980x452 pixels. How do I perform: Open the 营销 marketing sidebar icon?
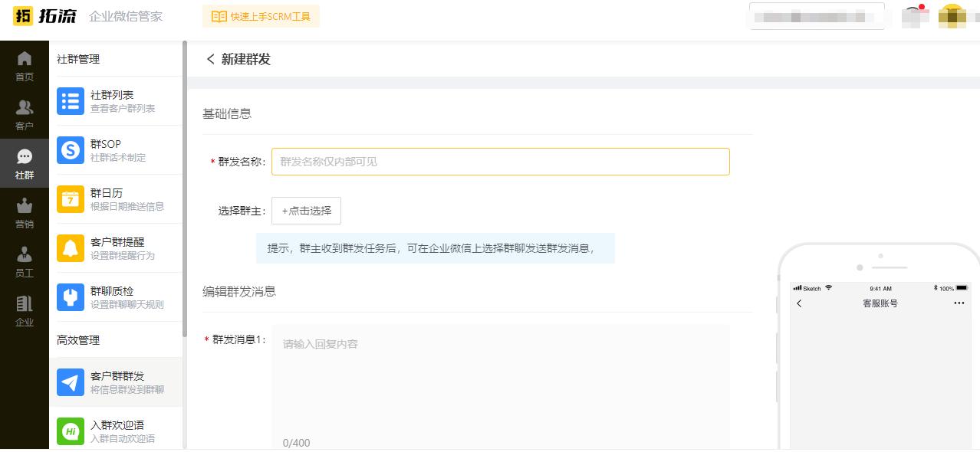pos(25,205)
